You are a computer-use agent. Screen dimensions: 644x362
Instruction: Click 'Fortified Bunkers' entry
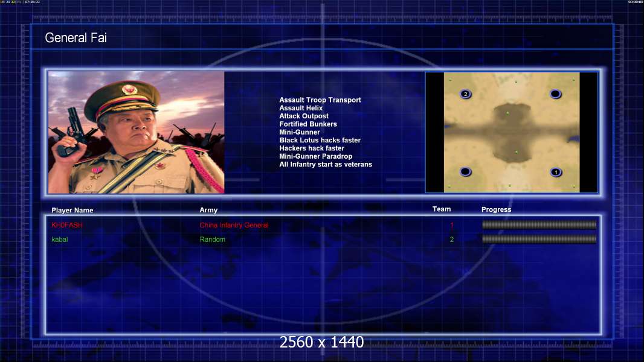(x=308, y=124)
